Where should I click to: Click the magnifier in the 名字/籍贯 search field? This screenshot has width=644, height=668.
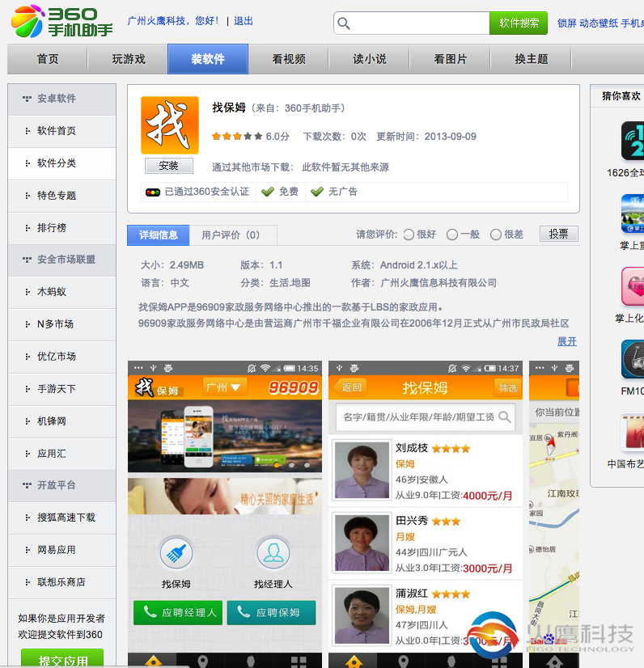tap(505, 417)
